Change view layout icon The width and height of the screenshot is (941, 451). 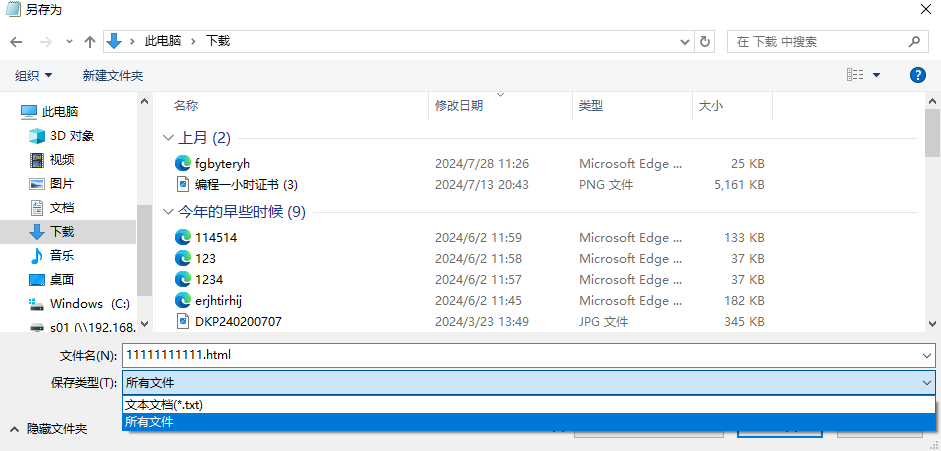(855, 75)
